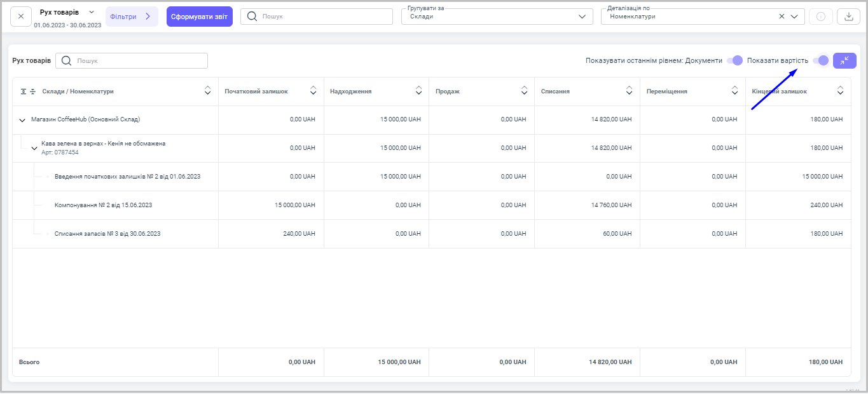Toggle last level Документи switch
Screen dimensions: 868x394
734,60
